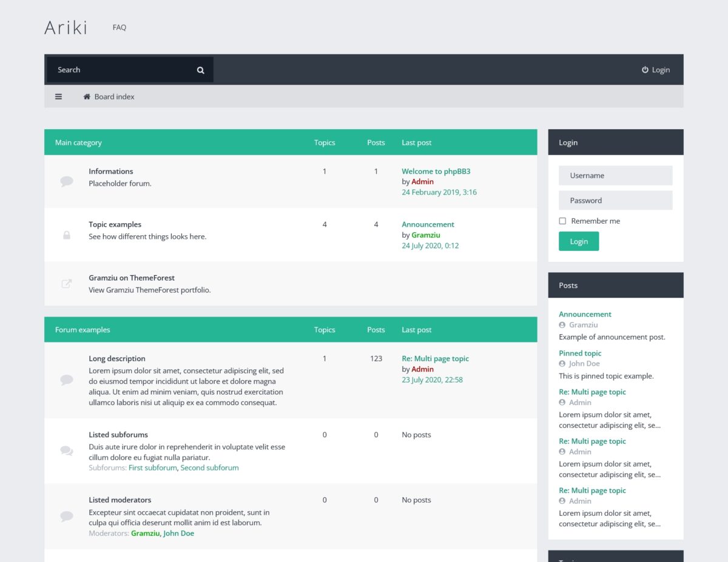Open the hamburger quick links menu
The image size is (728, 562).
pos(58,96)
